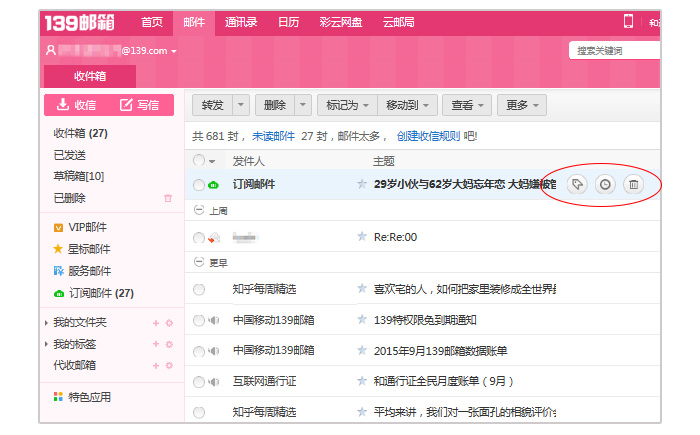Click the mobile phone icon in header
The image size is (700, 435).
pyautogui.click(x=628, y=21)
